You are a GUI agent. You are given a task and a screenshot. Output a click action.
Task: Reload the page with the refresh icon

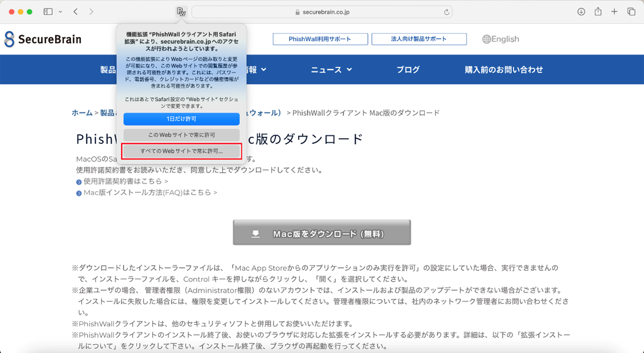tap(447, 12)
